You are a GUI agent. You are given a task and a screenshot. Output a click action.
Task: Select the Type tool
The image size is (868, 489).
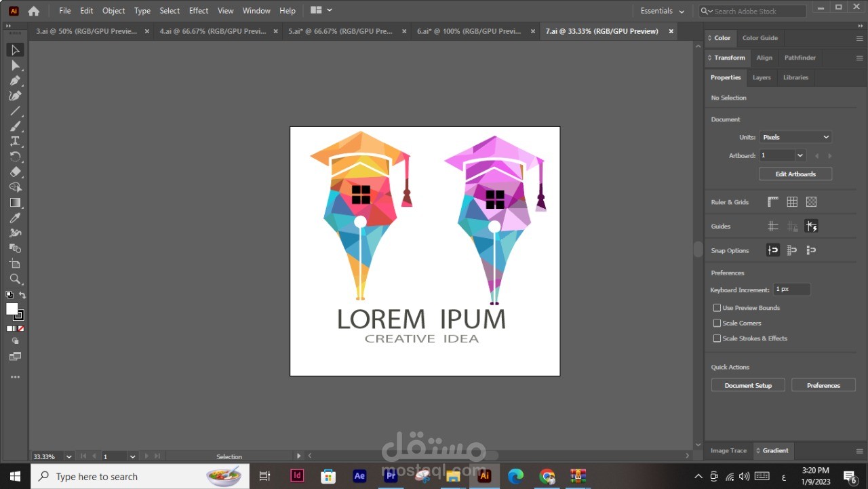[x=15, y=141]
